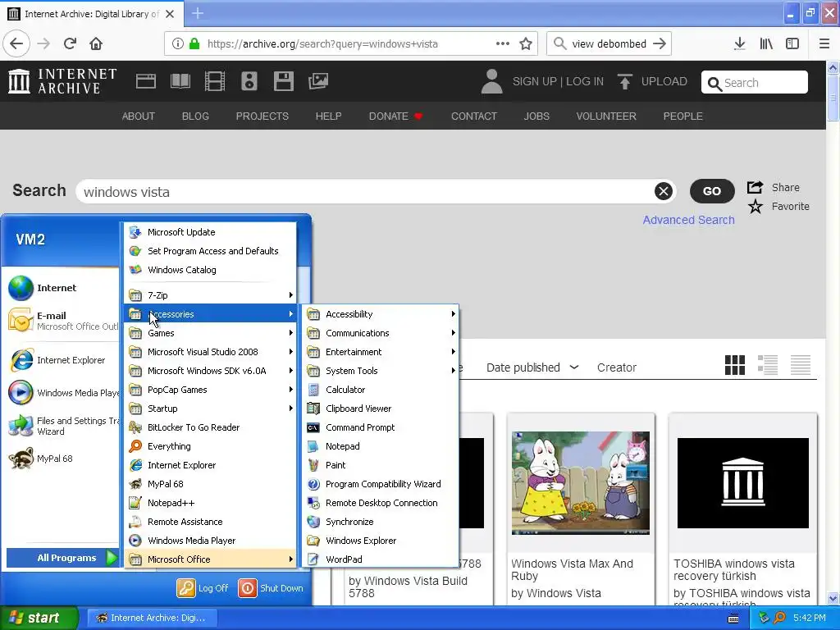Select ABOUT in archive navigation

(x=138, y=116)
